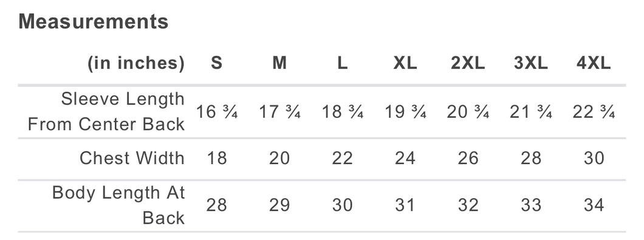This screenshot has height=240, width=644.
Task: Select the L size column header
Action: click(x=343, y=63)
